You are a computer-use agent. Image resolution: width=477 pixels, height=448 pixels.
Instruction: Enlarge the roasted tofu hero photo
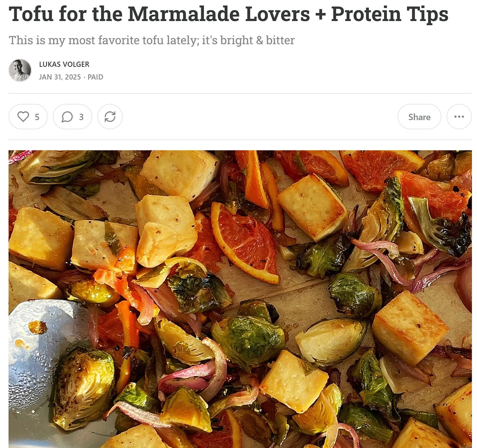(240, 299)
